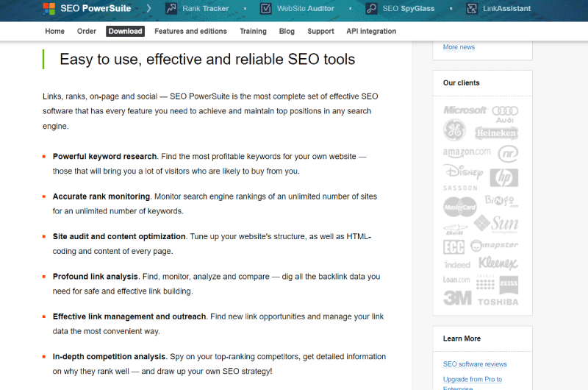Open the LinkAssistant product link
588x390 pixels.
point(506,8)
